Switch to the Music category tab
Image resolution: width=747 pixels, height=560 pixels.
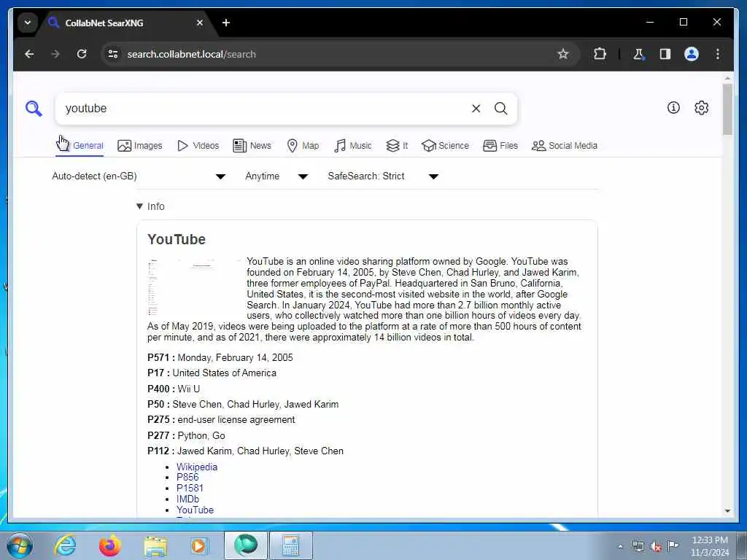tap(353, 146)
